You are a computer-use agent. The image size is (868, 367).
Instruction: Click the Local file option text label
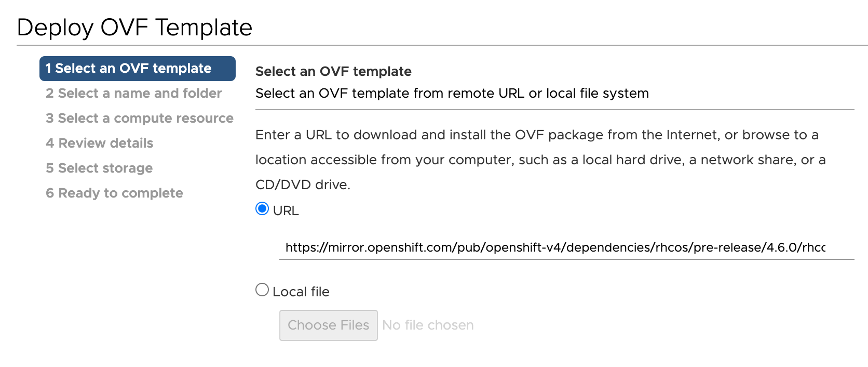point(301,292)
